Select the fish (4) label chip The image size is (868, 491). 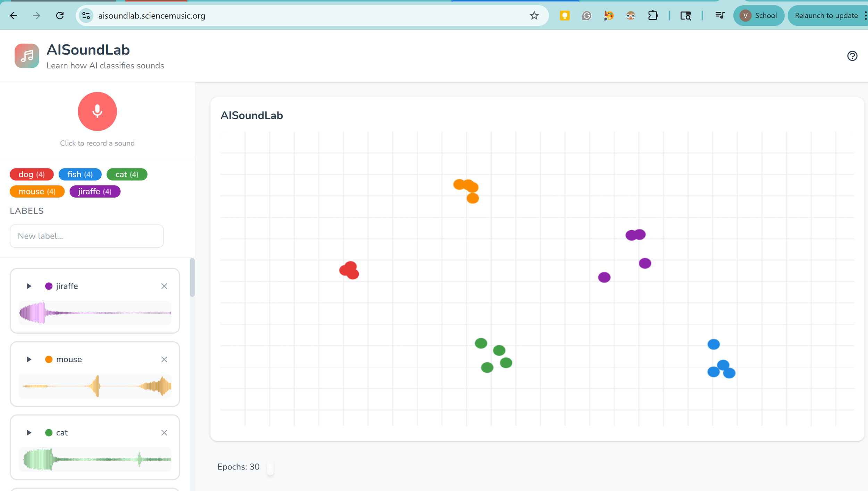80,174
